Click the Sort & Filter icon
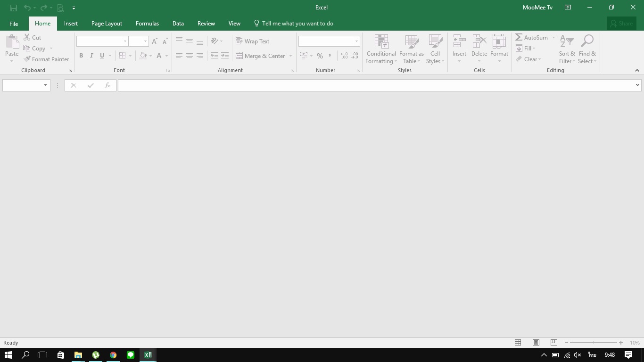 click(x=567, y=41)
